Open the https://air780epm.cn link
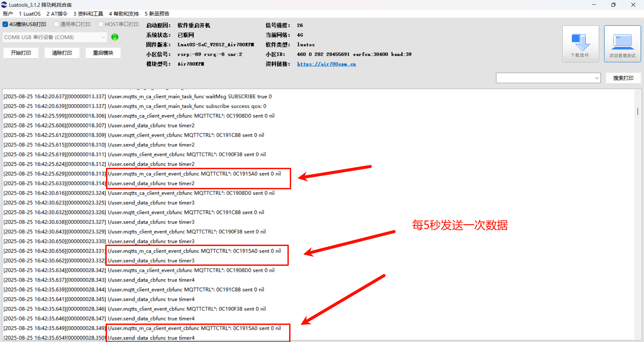644x342 pixels. (x=326, y=64)
